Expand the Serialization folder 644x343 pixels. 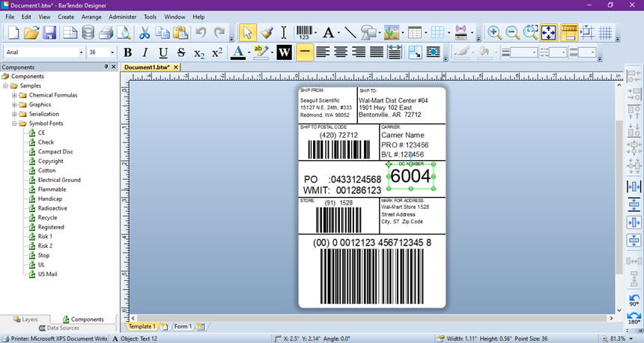point(14,114)
